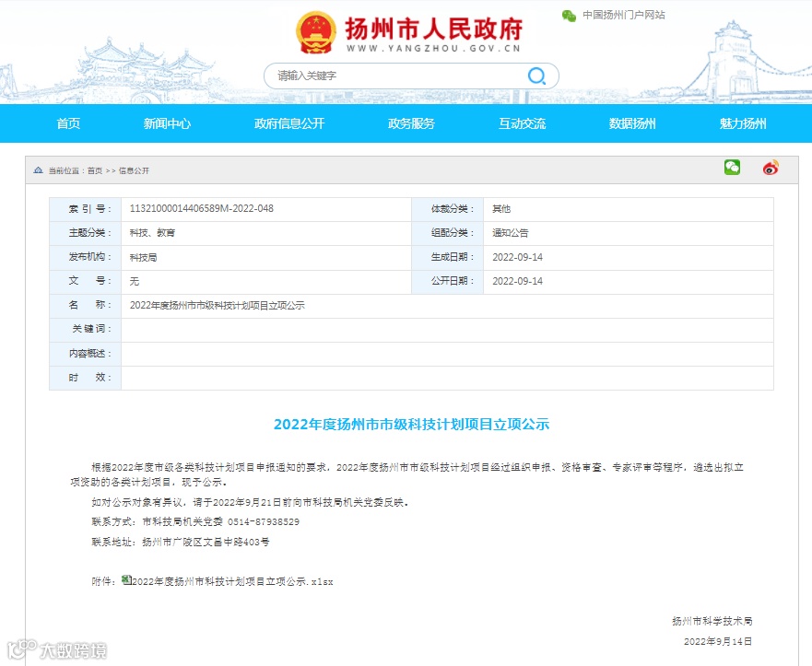Open the 数据扬州 navigation tab
Screen dimensions: 812x666
[x=631, y=123]
